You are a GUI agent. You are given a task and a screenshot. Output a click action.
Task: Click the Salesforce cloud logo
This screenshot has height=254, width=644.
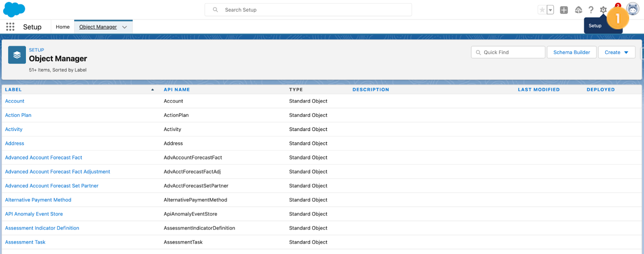click(14, 9)
